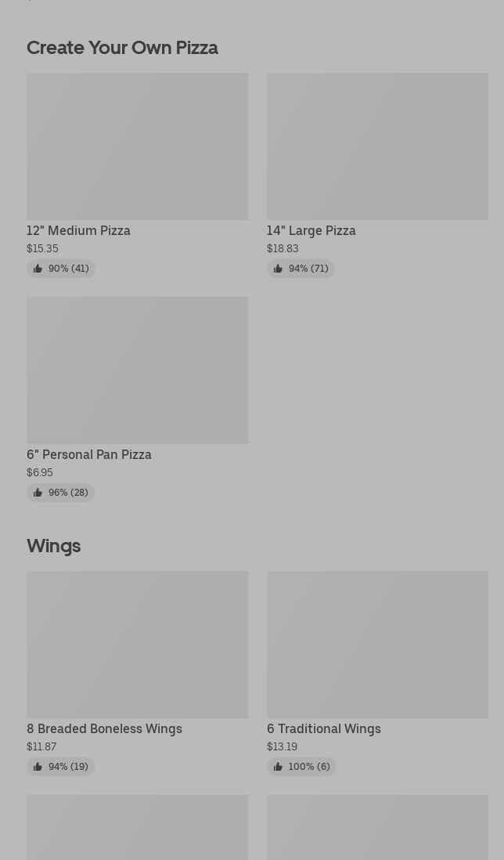Click the 14" Large Pizza title
504x860 pixels.
311,231
